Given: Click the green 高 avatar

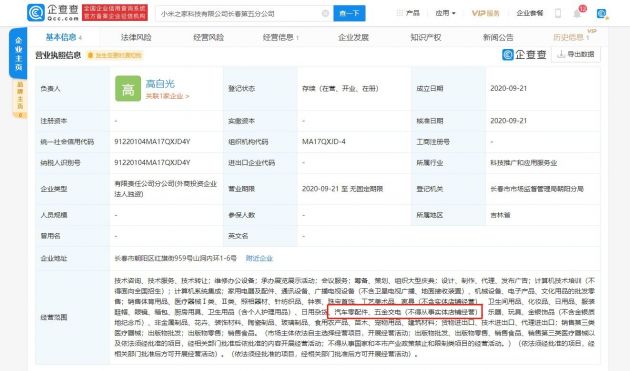Looking at the screenshot, I should coord(128,88).
